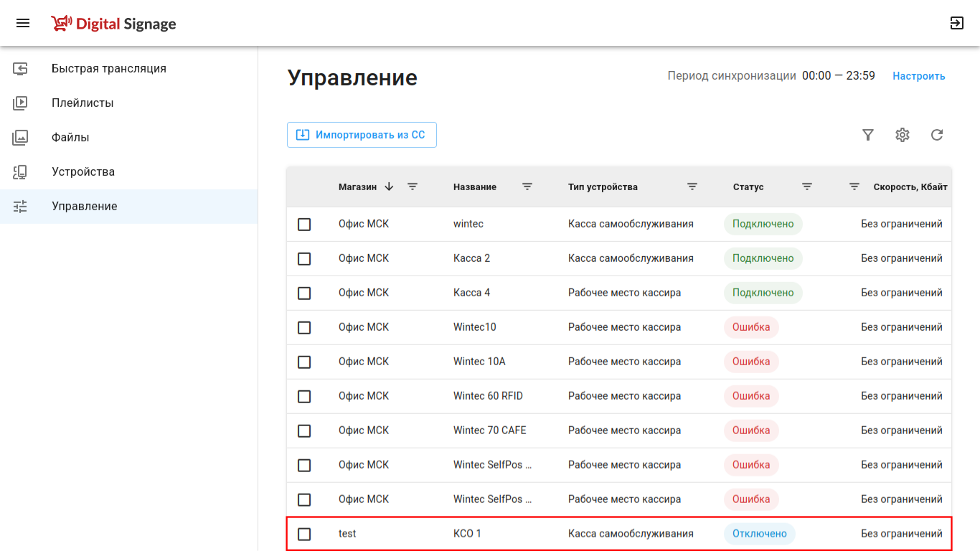980x551 pixels.
Task: Open the Тип устройства column filter
Action: click(692, 187)
